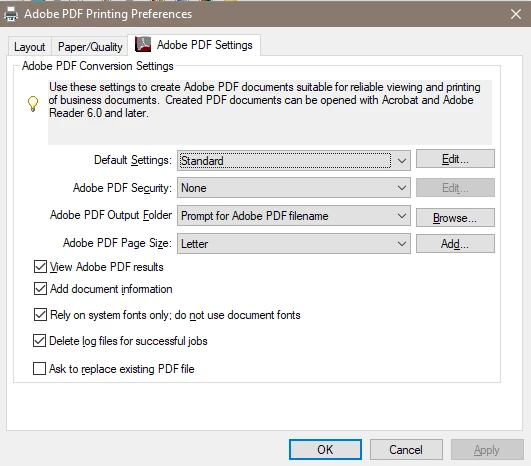Viewport: 531px width, 466px height.
Task: Disable Rely on system fonts only
Action: tap(40, 315)
